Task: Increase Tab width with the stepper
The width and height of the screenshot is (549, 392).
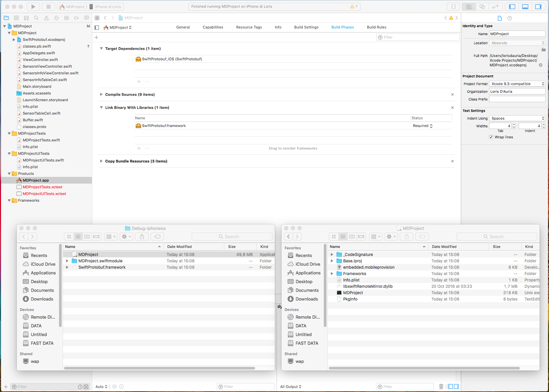Action: click(514, 124)
